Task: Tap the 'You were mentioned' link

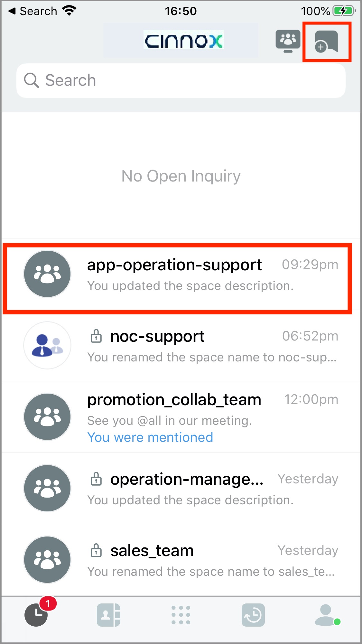Action: pos(150,437)
